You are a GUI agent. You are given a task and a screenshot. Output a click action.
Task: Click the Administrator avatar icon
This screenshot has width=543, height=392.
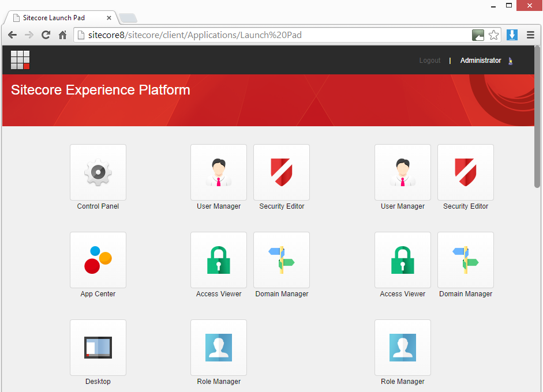click(510, 61)
